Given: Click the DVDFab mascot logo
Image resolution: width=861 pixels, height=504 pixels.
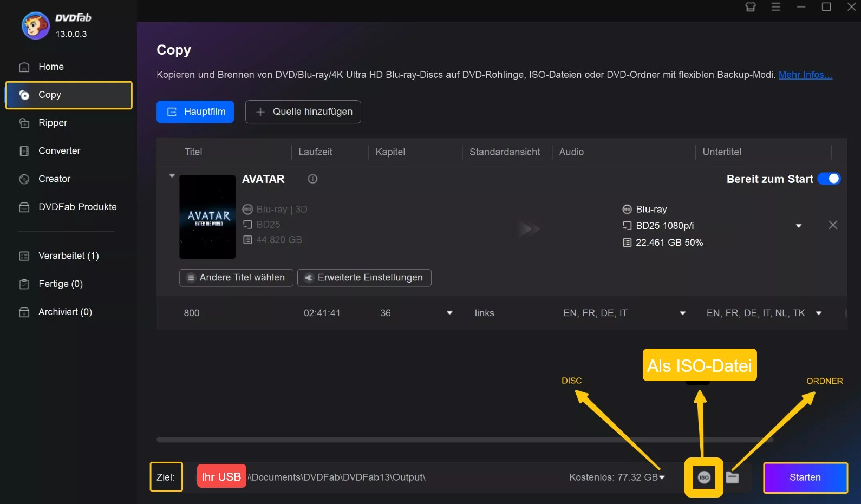Looking at the screenshot, I should [x=35, y=25].
